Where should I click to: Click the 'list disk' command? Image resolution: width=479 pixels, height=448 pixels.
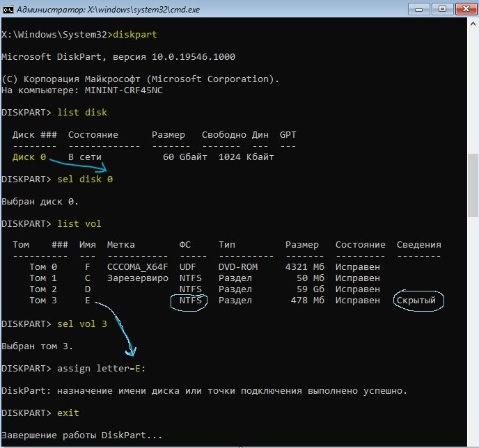coord(82,112)
